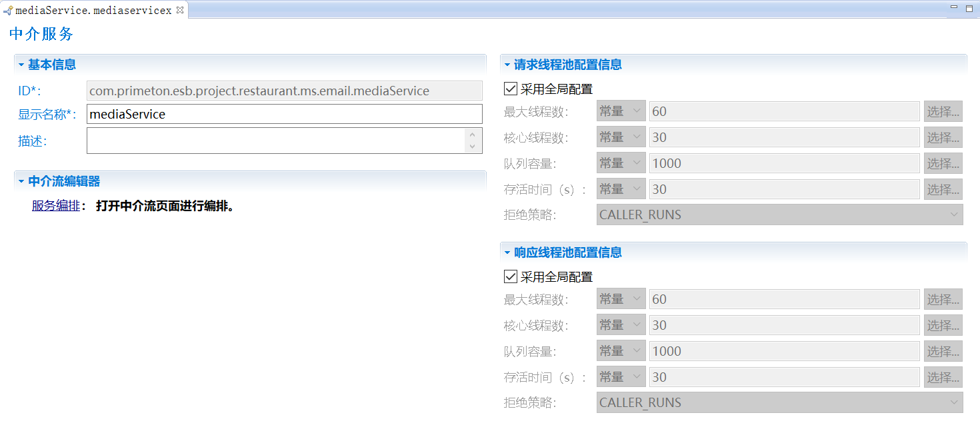
Task: Open request pool 拒绝策略 CALLER_RUNS dropdown
Action: coord(779,215)
